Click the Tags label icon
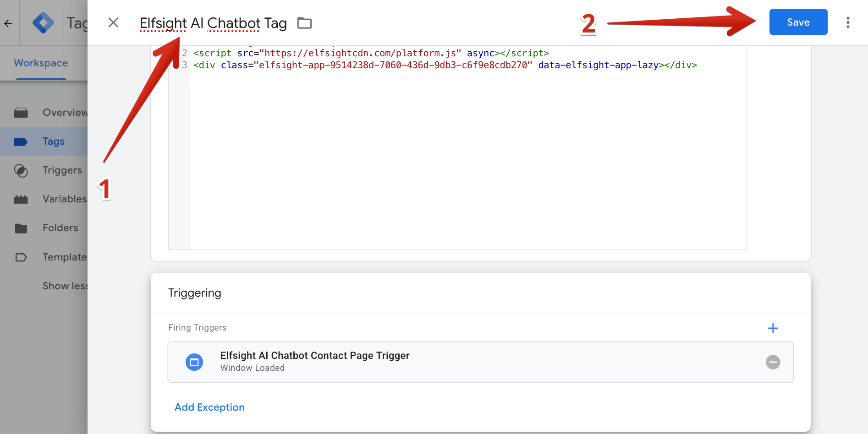This screenshot has height=434, width=868. [21, 142]
